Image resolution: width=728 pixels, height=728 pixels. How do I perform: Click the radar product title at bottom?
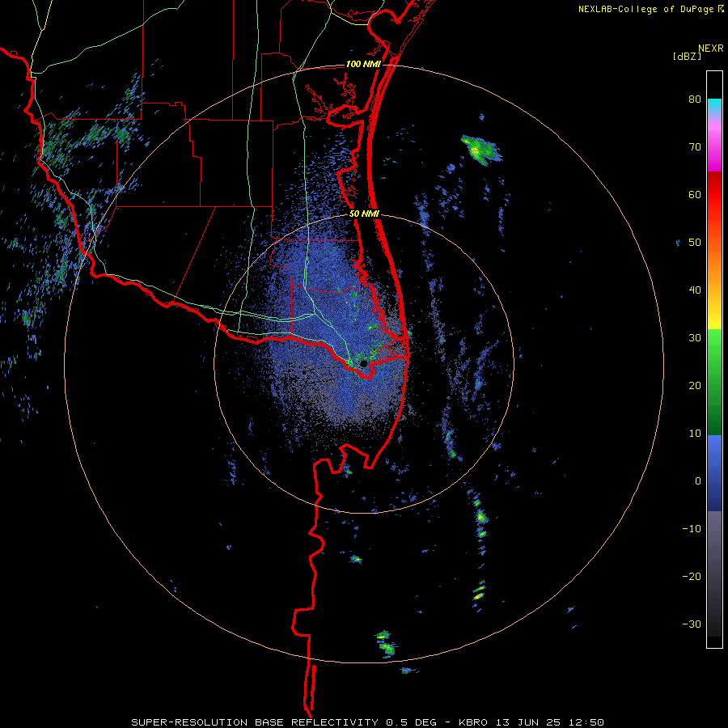coord(367,722)
